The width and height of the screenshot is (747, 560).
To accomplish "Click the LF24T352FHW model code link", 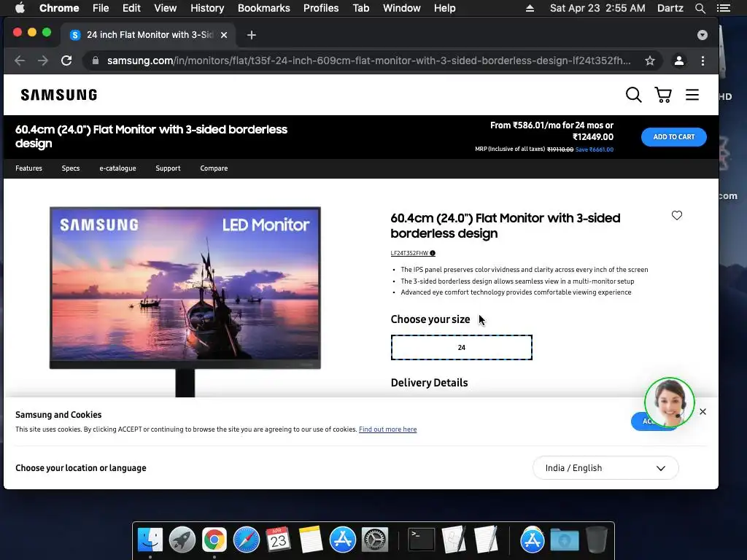I will (409, 253).
